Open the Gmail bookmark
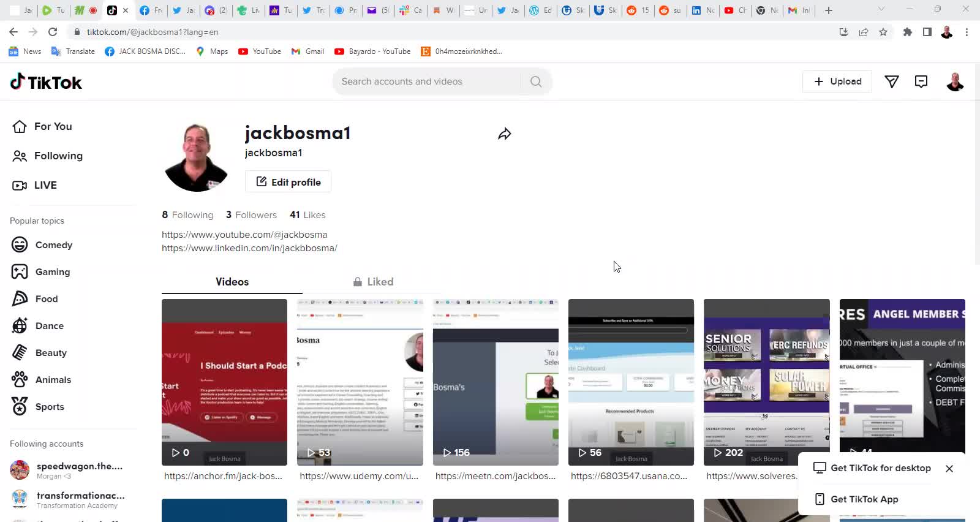 [x=307, y=51]
